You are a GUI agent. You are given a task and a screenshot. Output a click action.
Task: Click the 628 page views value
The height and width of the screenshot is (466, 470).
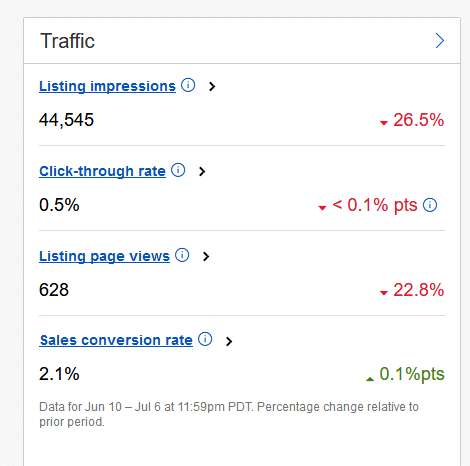coord(54,290)
